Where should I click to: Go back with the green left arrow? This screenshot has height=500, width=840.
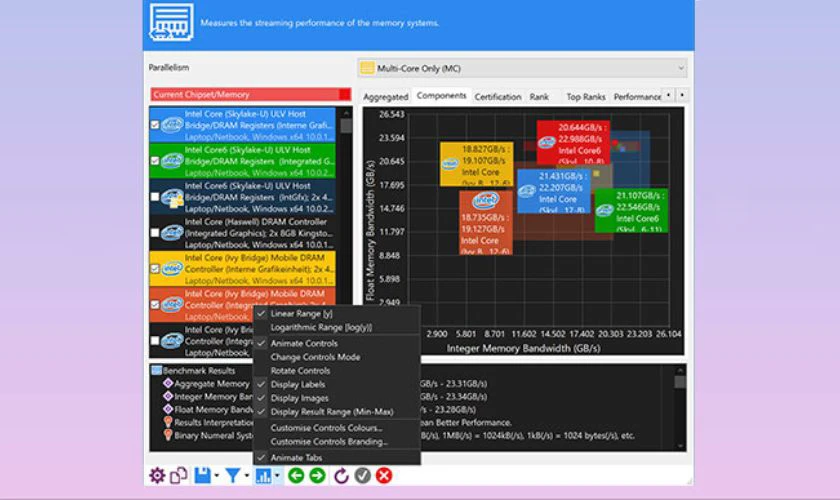coord(296,475)
